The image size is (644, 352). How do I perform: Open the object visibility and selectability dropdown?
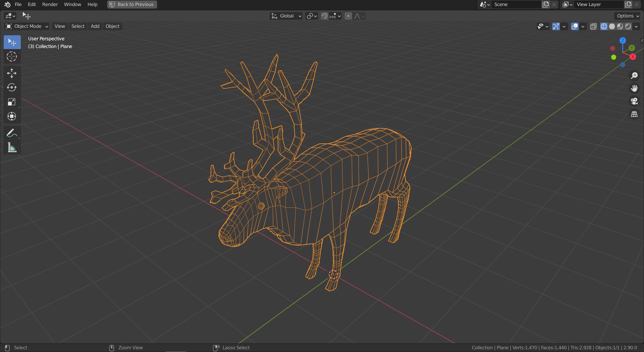point(543,26)
